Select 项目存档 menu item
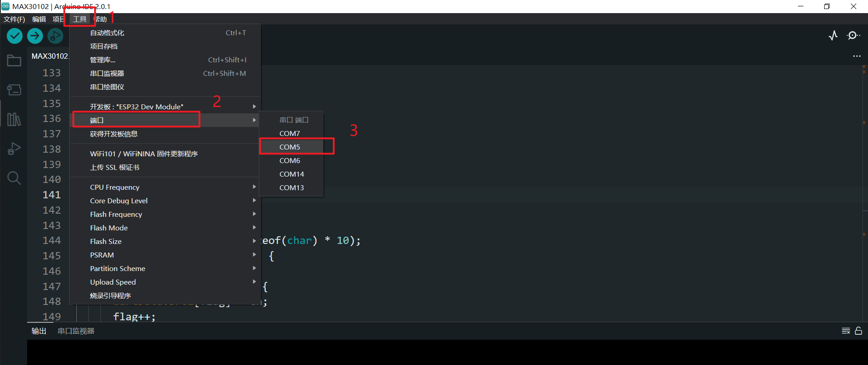 [x=165, y=46]
